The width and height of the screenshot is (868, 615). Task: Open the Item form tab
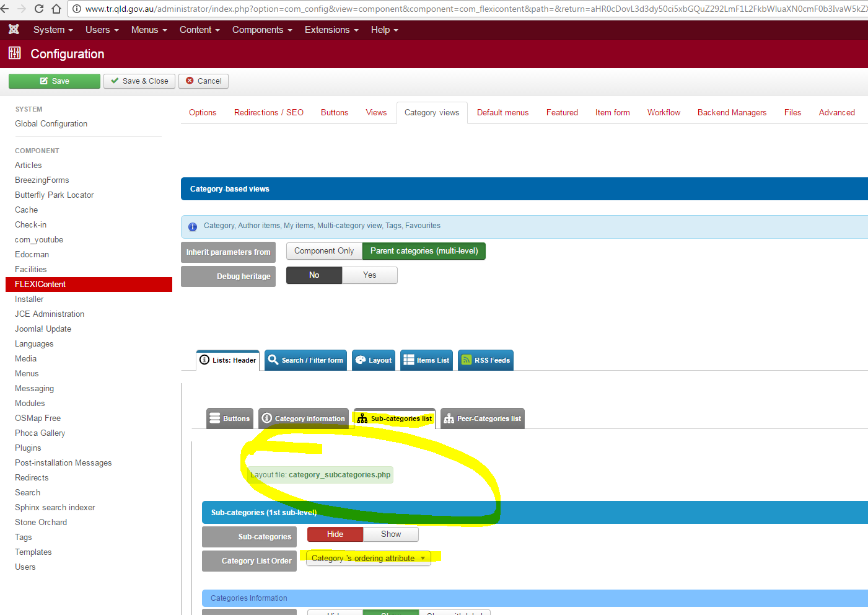tap(612, 112)
